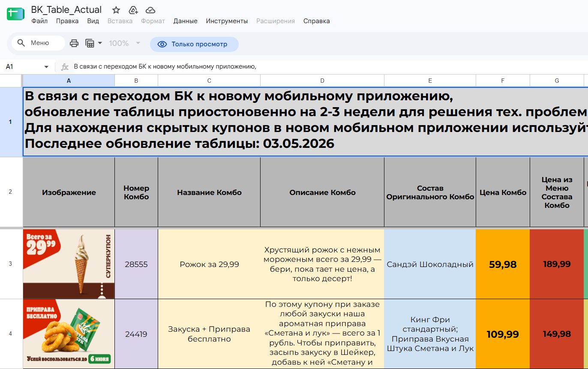Open the name box dropdown arrow
The width and height of the screenshot is (588, 369).
(46, 67)
